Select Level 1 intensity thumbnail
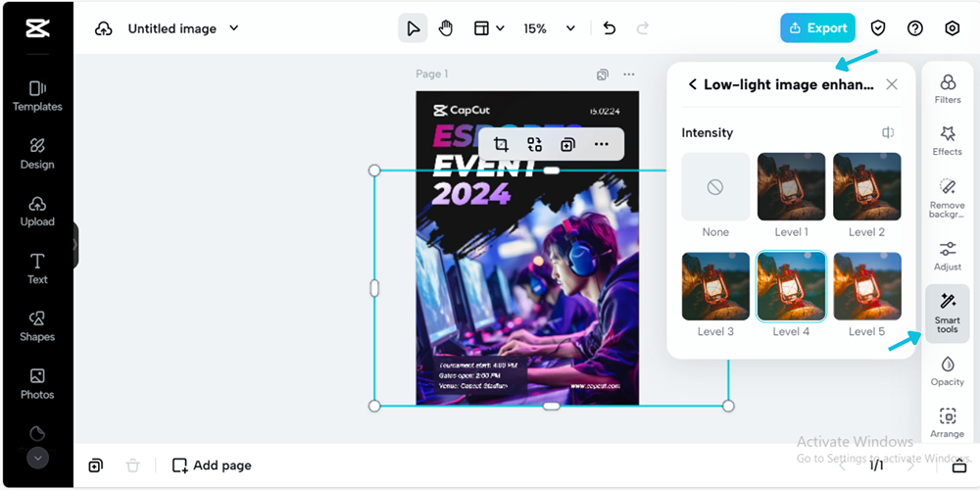This screenshot has height=490, width=980. (791, 187)
